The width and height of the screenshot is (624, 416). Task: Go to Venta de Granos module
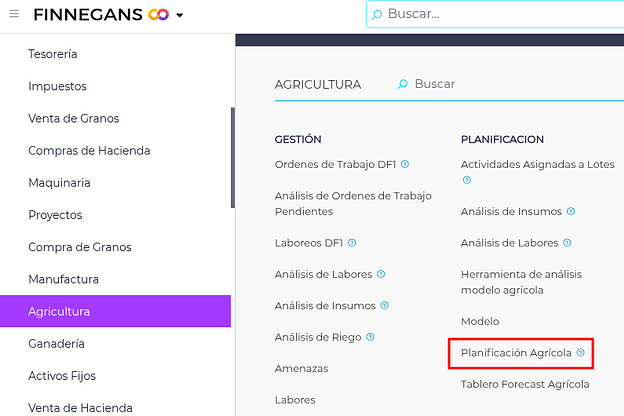73,118
